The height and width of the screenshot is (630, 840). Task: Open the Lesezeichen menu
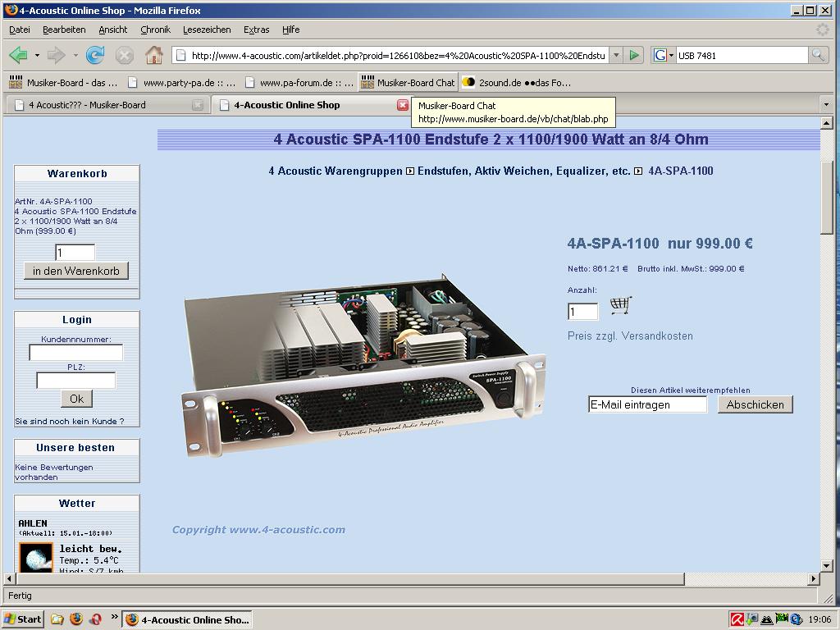[x=207, y=30]
